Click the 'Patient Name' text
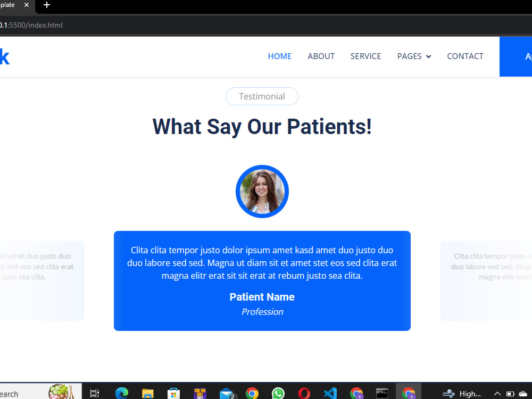The image size is (532, 399). [x=262, y=297]
